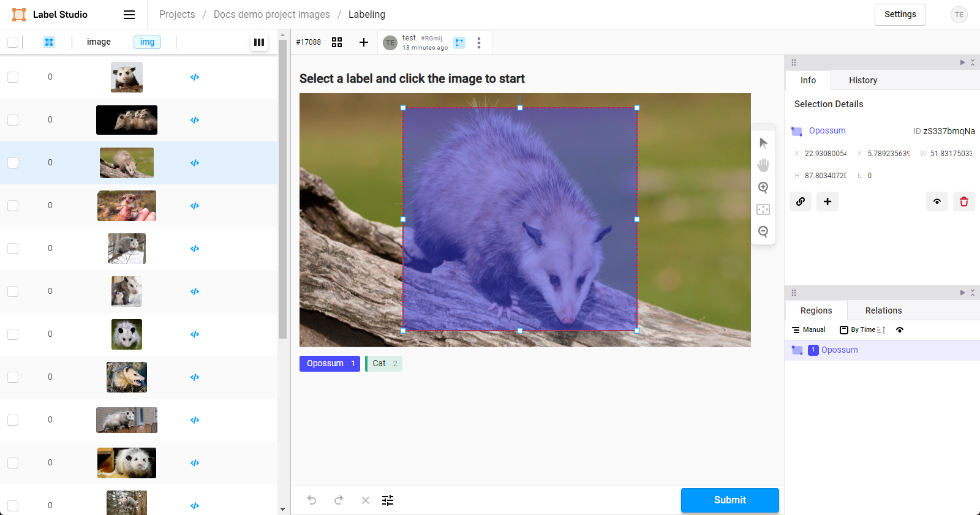
Task: Switch to the Info tab
Action: pos(808,80)
